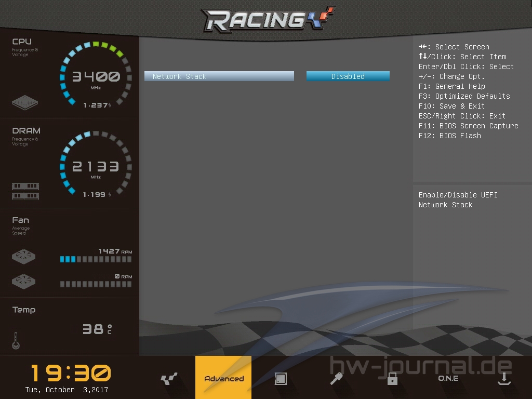Viewport: 532px width, 399px height.
Task: Click the CPU chip icon
Action: coord(25,102)
